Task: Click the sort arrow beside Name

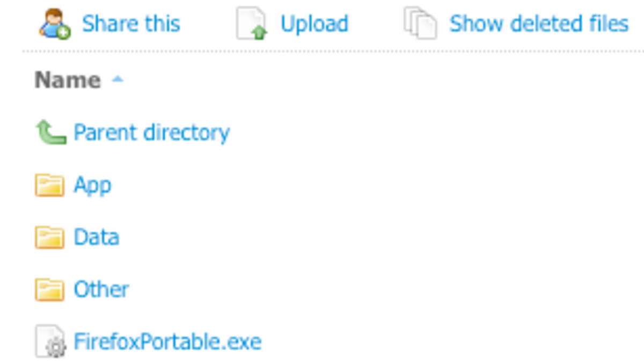Action: tap(117, 79)
